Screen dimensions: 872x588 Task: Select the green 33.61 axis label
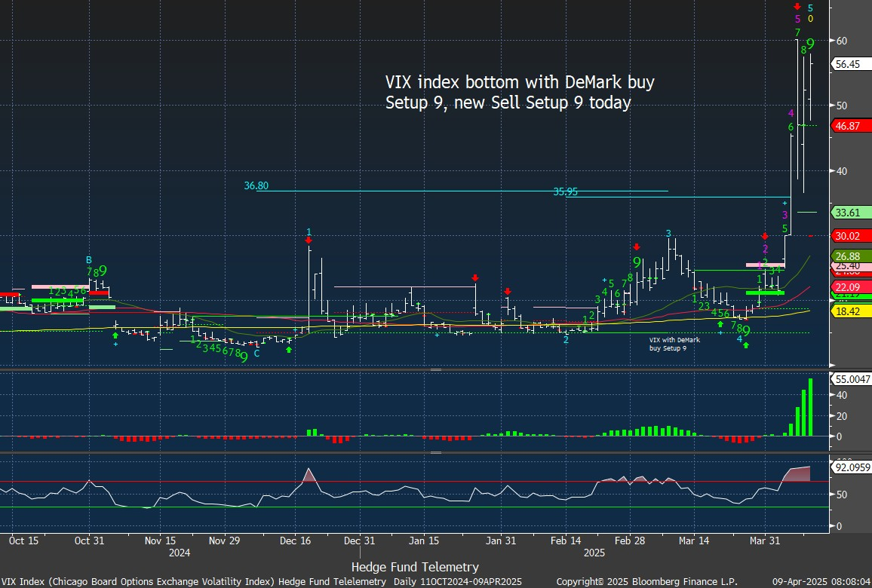(848, 212)
